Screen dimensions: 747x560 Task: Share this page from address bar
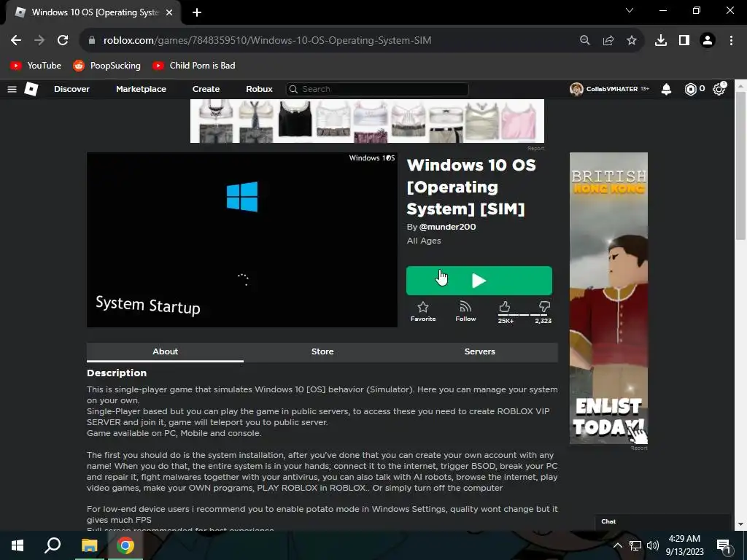click(608, 41)
